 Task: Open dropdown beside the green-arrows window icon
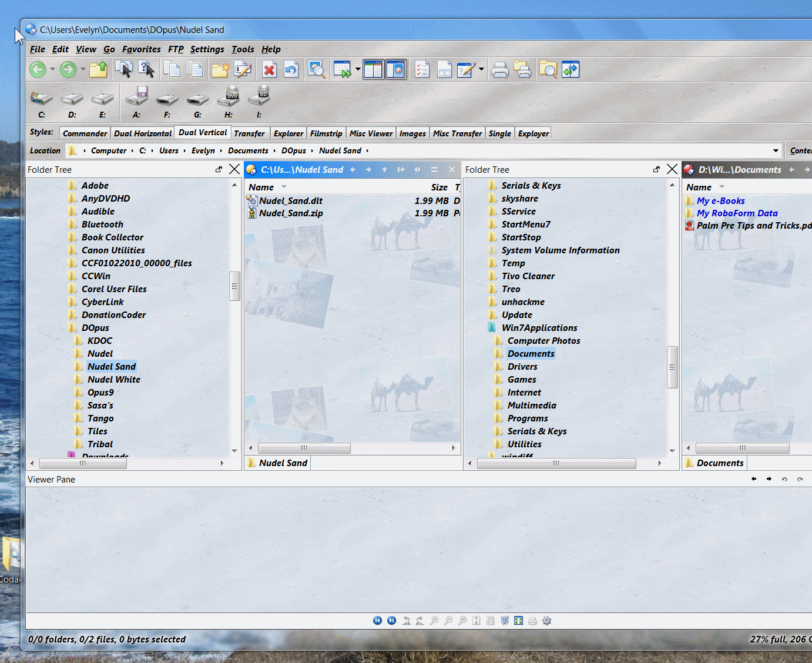(358, 69)
